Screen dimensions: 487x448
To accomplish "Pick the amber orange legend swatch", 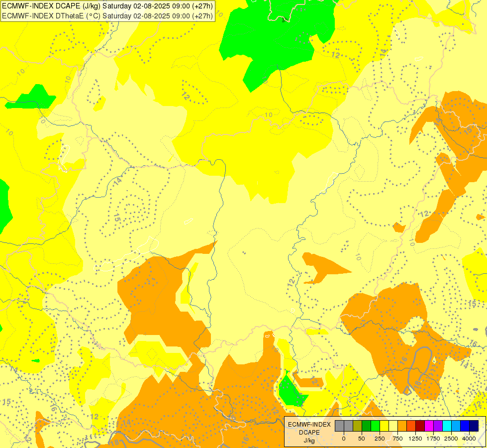I will (x=402, y=426).
